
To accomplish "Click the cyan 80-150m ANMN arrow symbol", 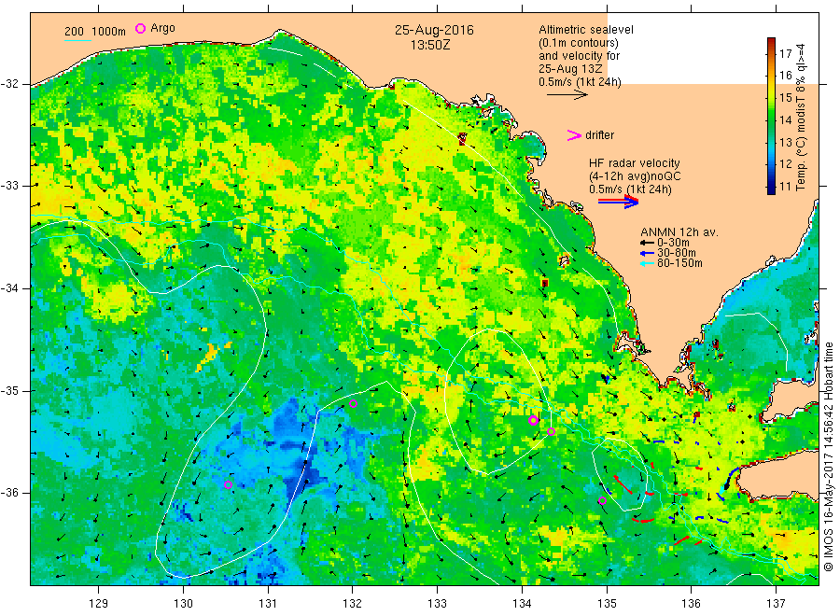I will pyautogui.click(x=647, y=263).
